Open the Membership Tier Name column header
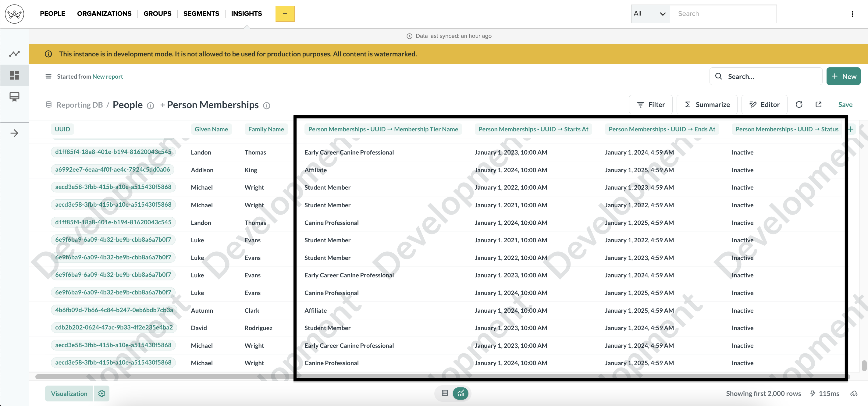Viewport: 868px width, 406px height. (383, 129)
